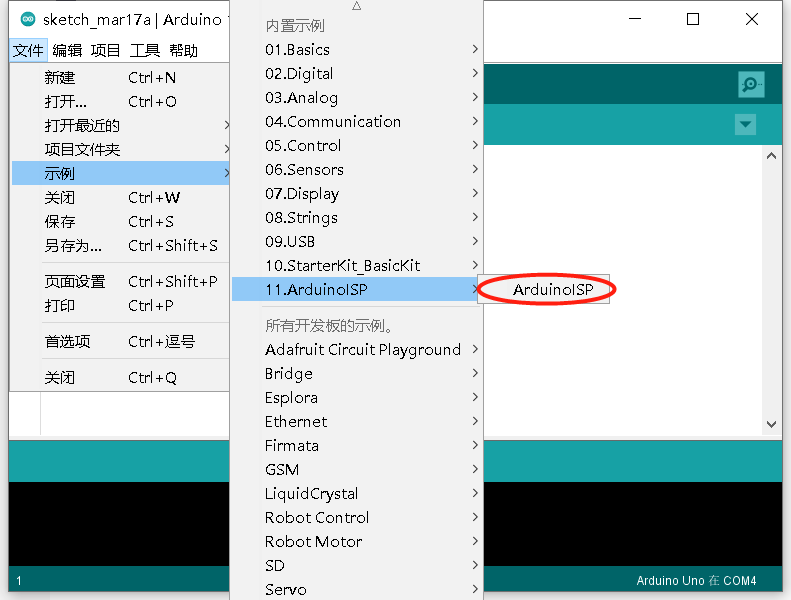Select 11.ArduinoISP menu entry

357,289
